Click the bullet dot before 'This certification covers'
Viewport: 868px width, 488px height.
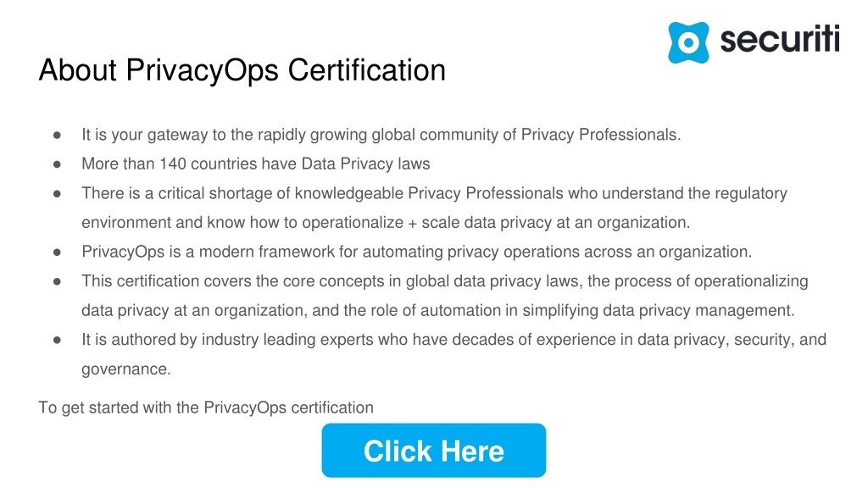57,281
